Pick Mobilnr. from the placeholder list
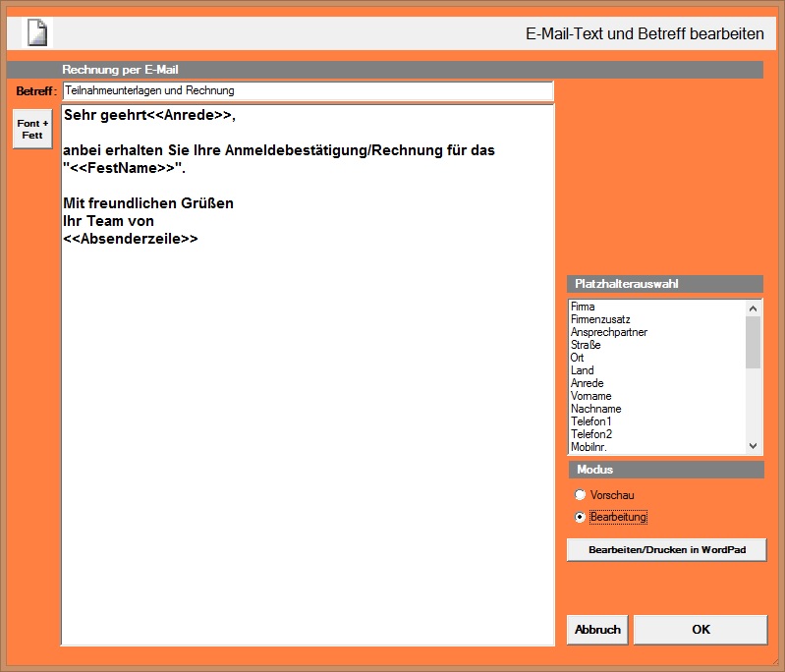This screenshot has height=672, width=785. tap(589, 447)
